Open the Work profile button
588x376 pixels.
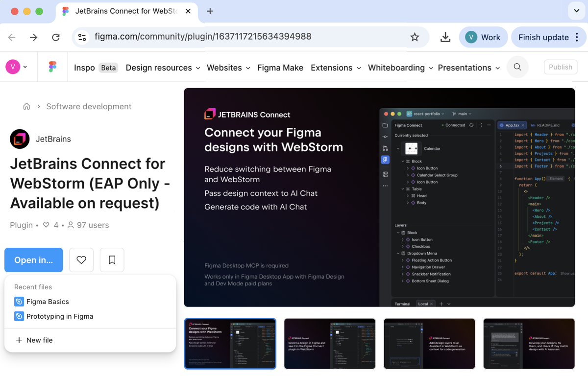pos(483,37)
